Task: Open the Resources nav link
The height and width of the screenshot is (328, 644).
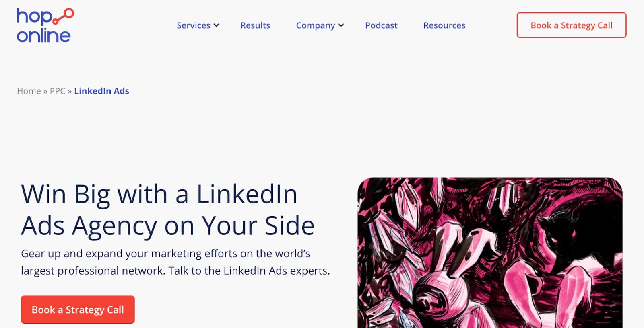Action: tap(444, 25)
